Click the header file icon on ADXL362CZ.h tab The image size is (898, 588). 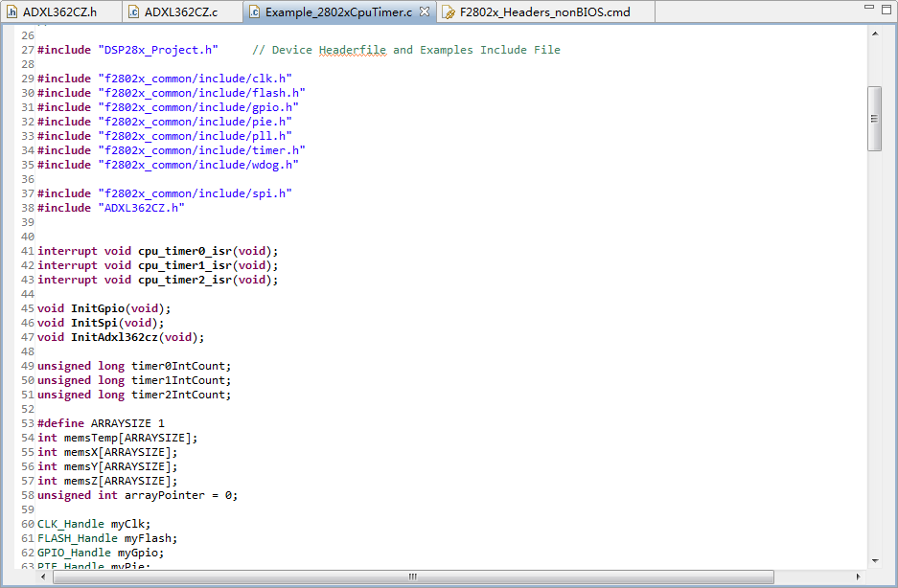[x=12, y=12]
